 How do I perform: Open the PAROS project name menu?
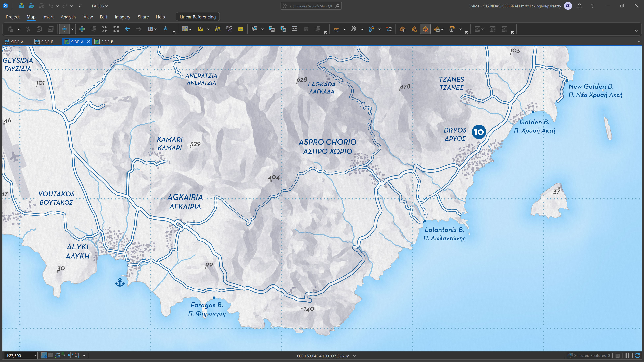click(x=99, y=6)
